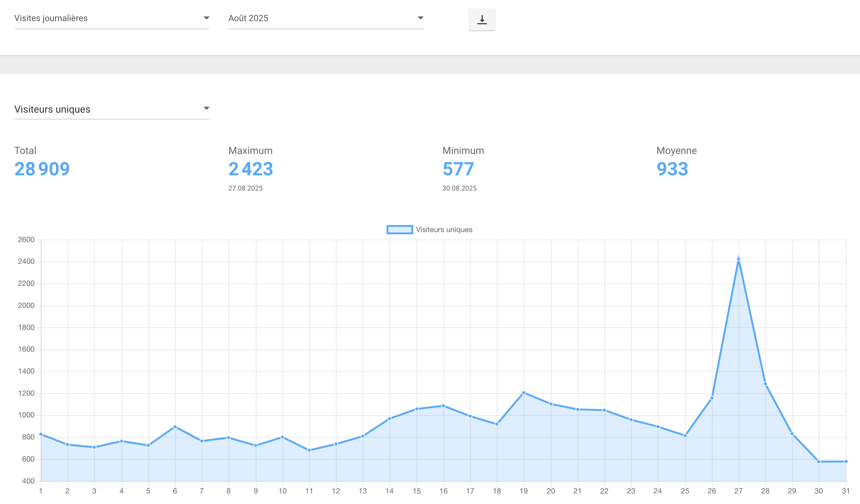Click the arrow next to Août 2025

click(420, 18)
